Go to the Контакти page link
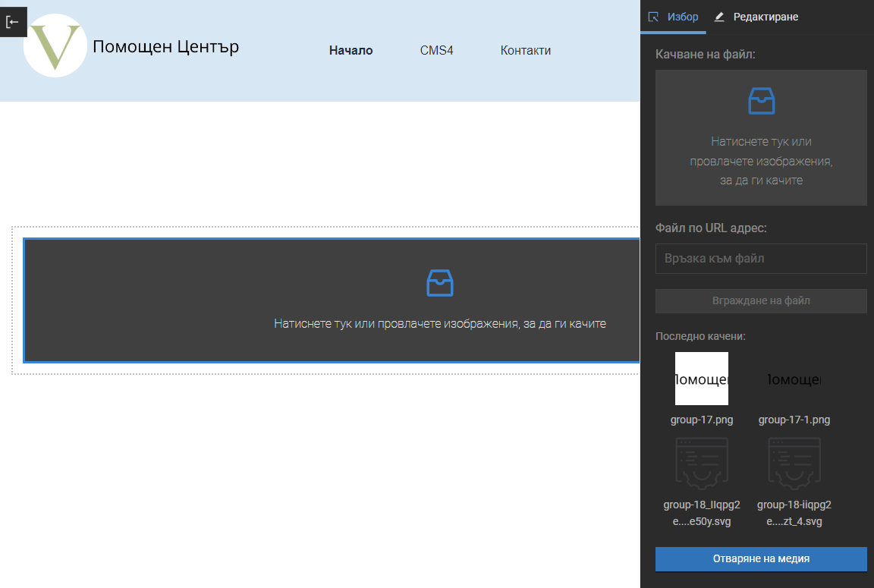 pyautogui.click(x=525, y=51)
